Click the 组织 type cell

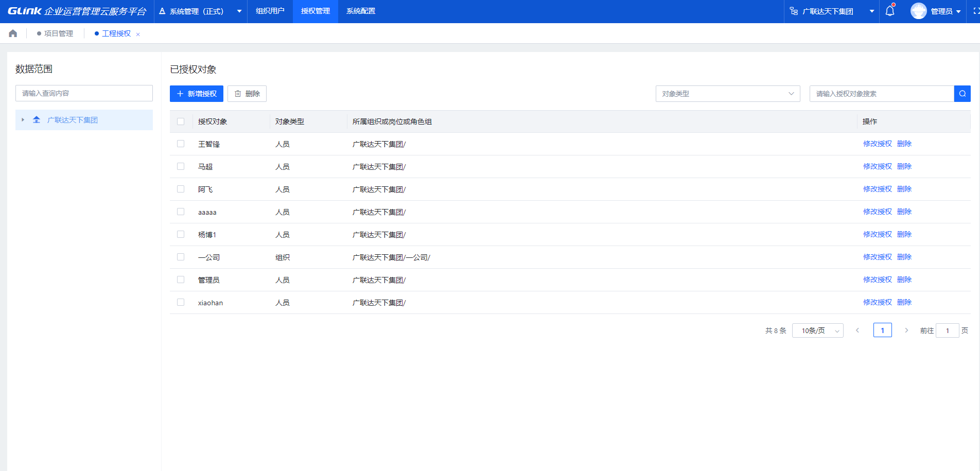point(283,257)
